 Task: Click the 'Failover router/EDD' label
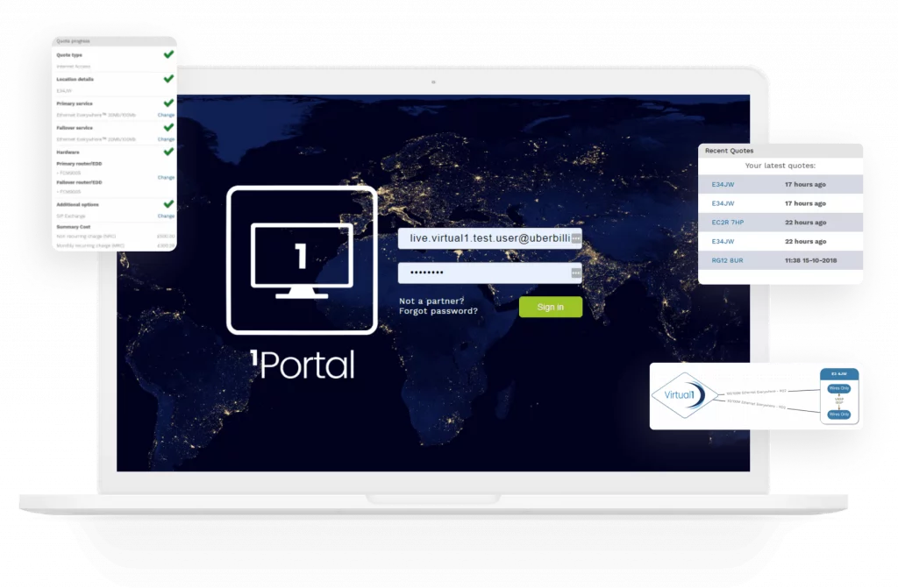point(79,182)
